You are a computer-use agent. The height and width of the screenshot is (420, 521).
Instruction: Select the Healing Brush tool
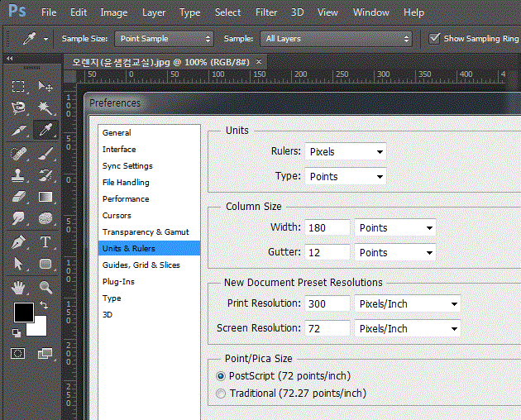click(18, 154)
